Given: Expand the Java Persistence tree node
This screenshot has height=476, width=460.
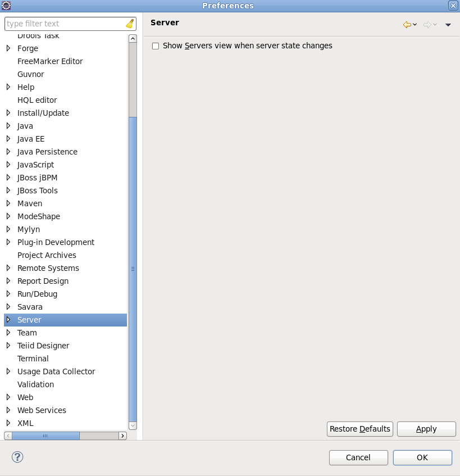Looking at the screenshot, I should click(8, 152).
